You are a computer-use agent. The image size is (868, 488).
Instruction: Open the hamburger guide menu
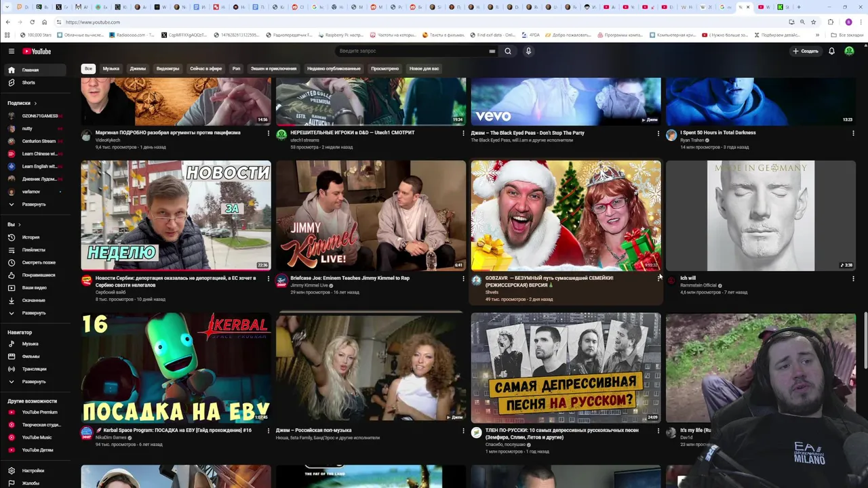(11, 51)
